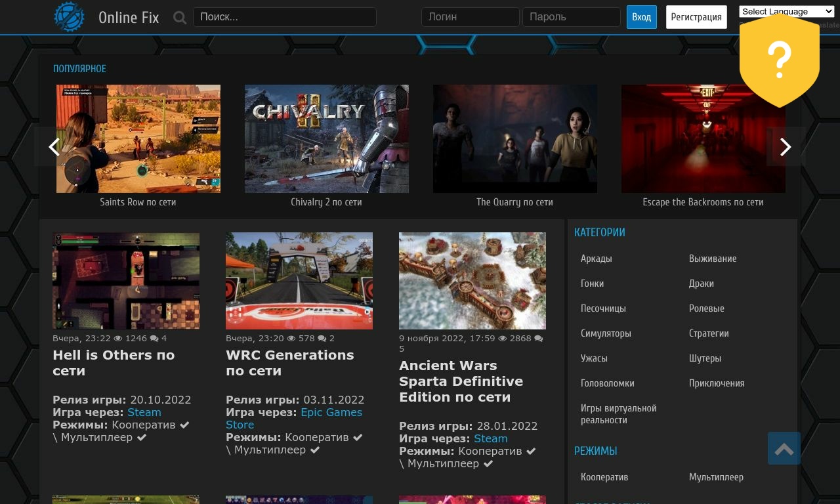Click the search magnifier icon
This screenshot has height=504, width=840.
click(180, 18)
